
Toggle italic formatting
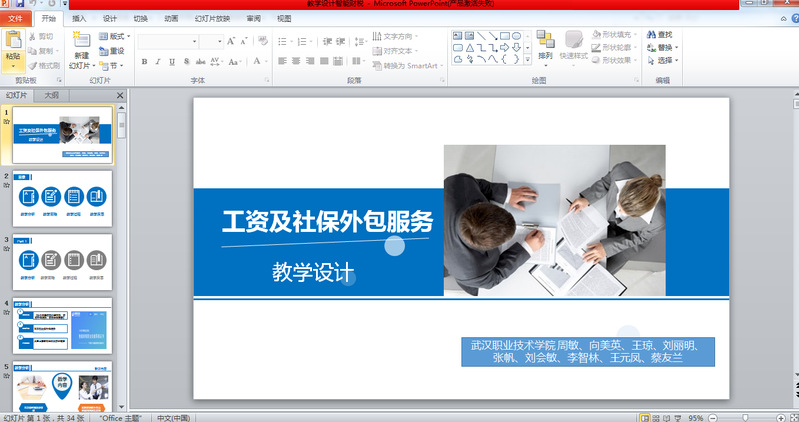tap(158, 62)
